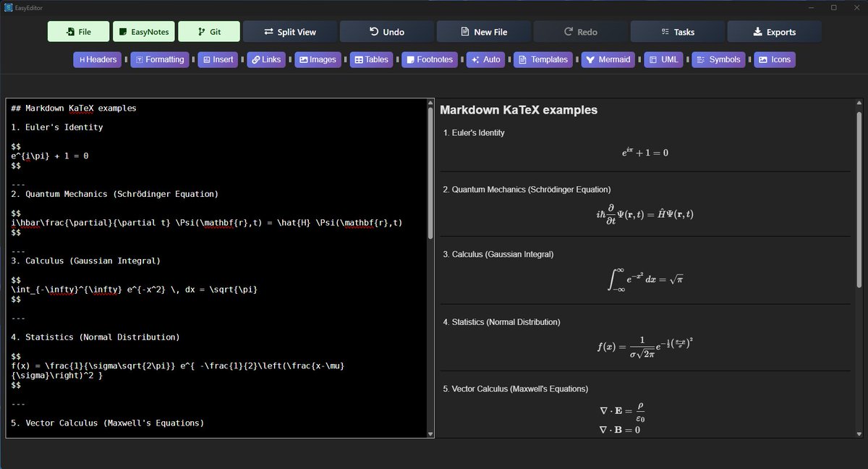The width and height of the screenshot is (868, 469).
Task: Click editor line "2. Quantum Mechanics (Schrödinger Equation)"
Action: click(114, 194)
